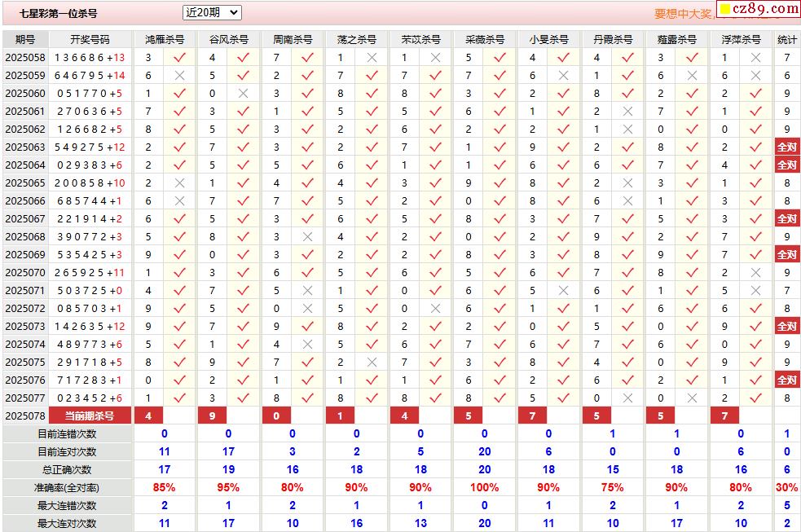Select the 30% value in the 统计 column
Screen dimensions: 801x532
[786, 487]
